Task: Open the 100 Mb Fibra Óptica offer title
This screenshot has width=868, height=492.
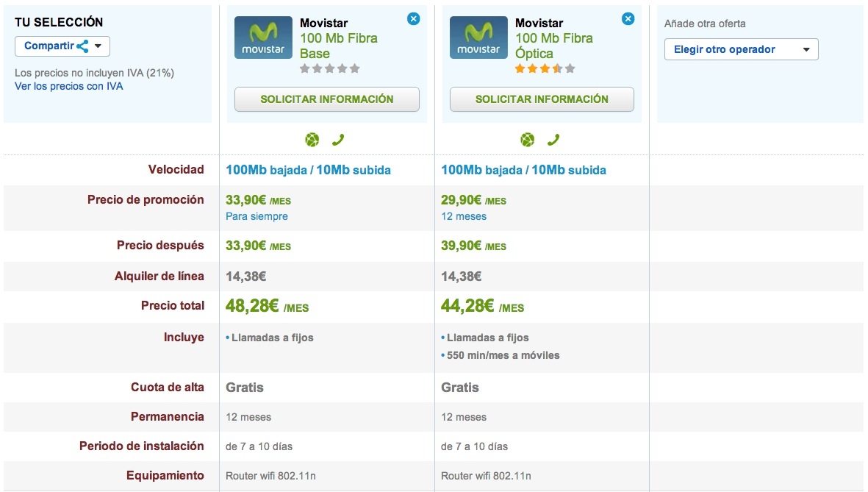Action: coord(554,46)
